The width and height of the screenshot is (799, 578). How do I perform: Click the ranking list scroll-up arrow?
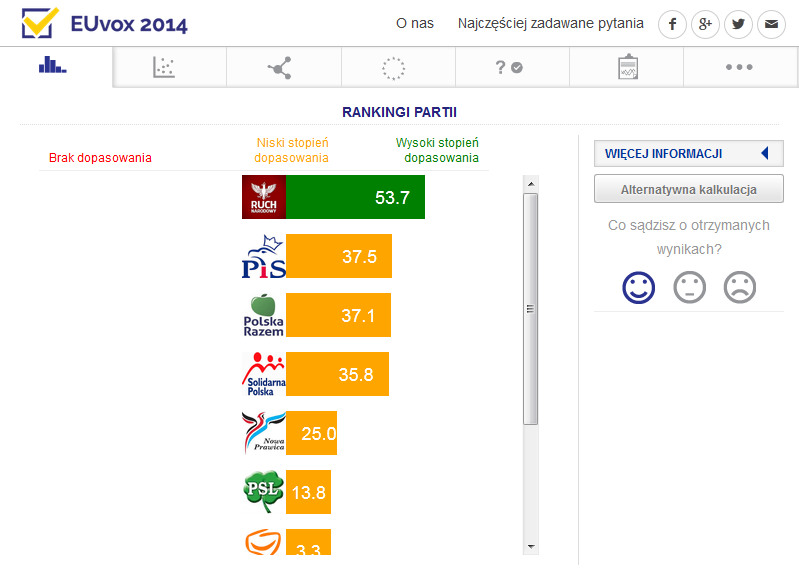[x=531, y=184]
